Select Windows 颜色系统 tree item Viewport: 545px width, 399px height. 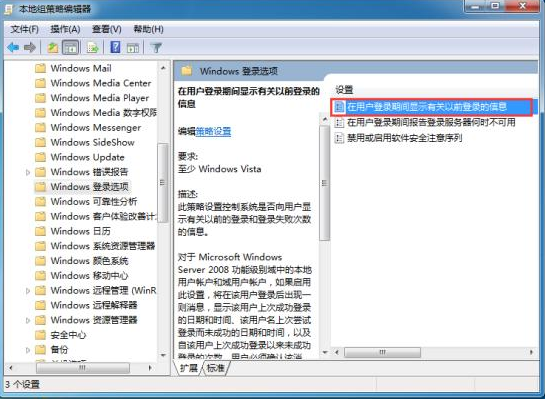pos(89,261)
